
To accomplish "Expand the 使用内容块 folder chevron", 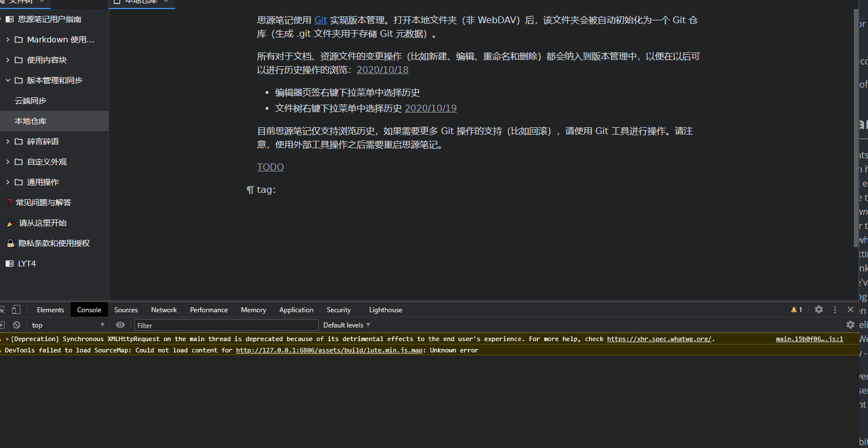I will pos(8,60).
